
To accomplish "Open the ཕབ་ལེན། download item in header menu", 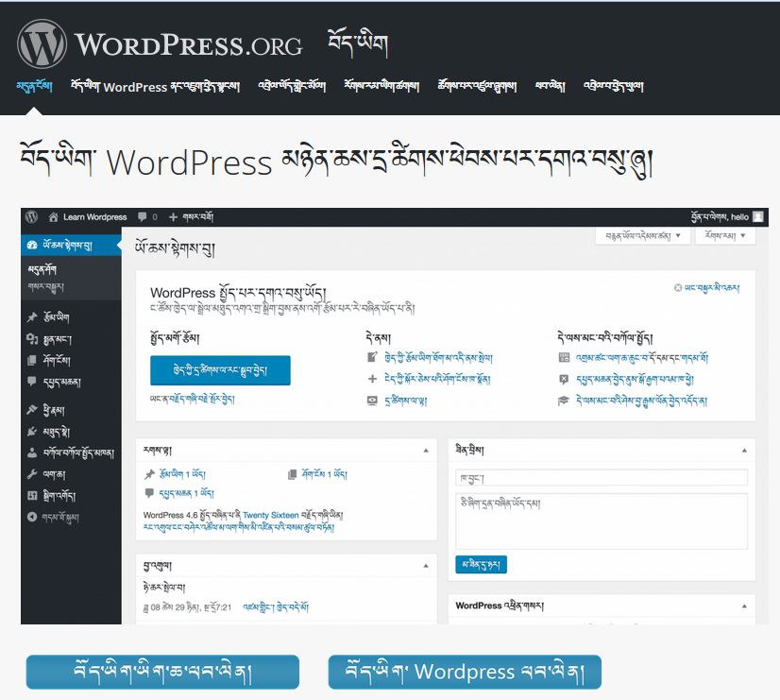I will (551, 86).
